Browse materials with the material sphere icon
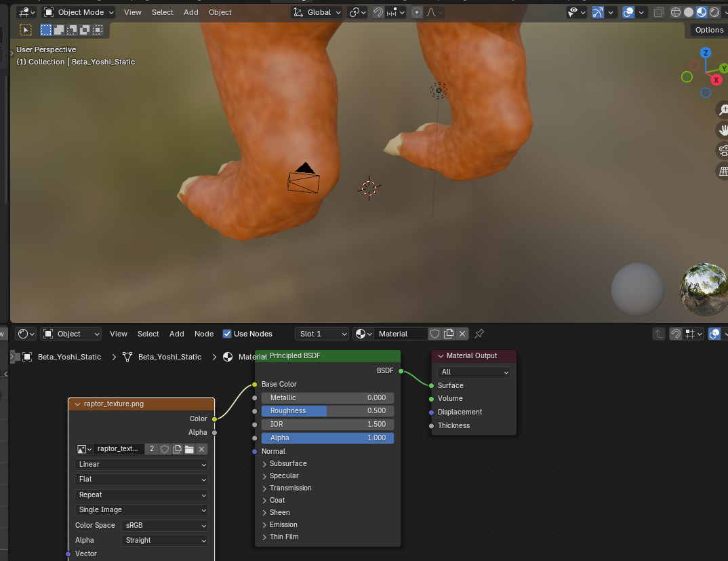This screenshot has height=561, width=728. [x=363, y=334]
